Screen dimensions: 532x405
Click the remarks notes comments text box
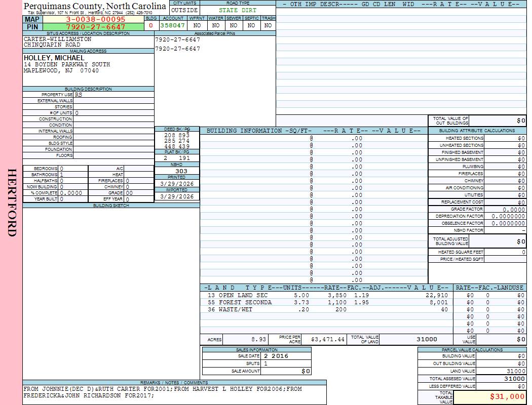pos(174,393)
